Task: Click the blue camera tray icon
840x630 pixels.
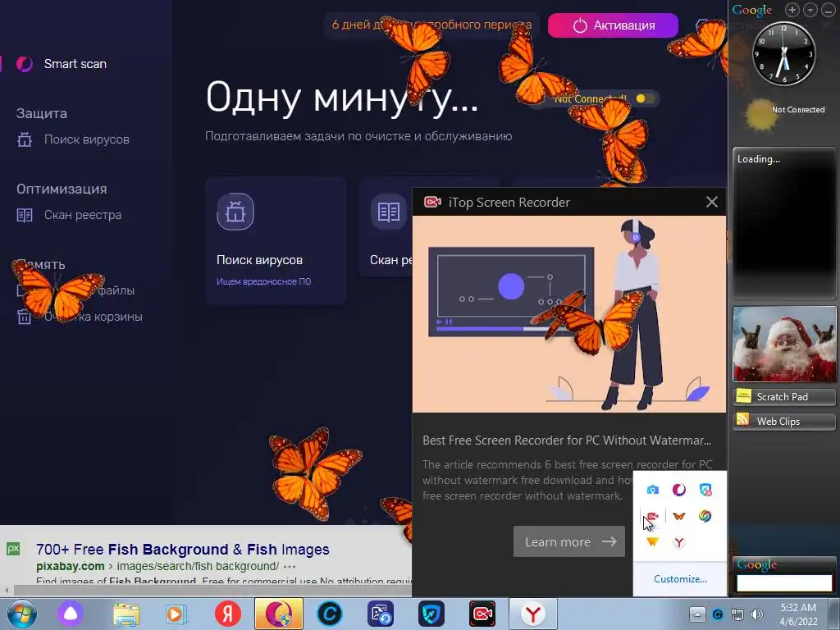Action: [652, 490]
